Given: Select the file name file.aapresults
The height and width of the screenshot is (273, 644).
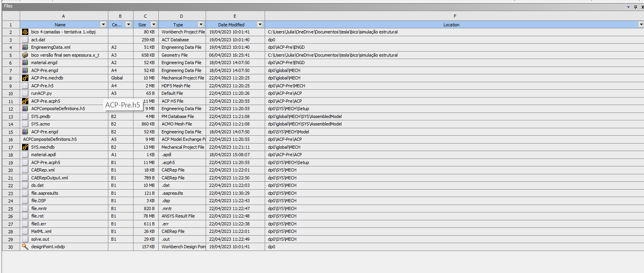Looking at the screenshot, I should (x=45, y=193).
